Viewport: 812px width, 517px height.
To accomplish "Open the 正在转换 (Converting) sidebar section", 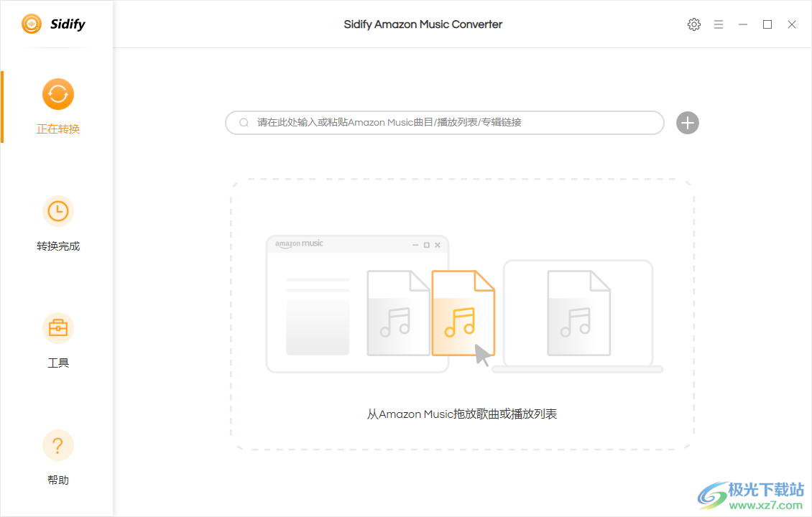I will (58, 106).
